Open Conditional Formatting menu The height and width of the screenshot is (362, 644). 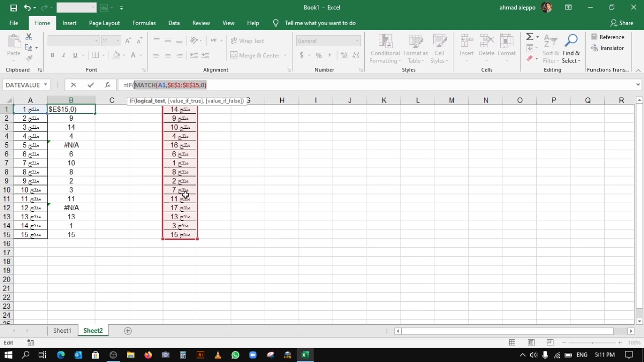pos(385,49)
